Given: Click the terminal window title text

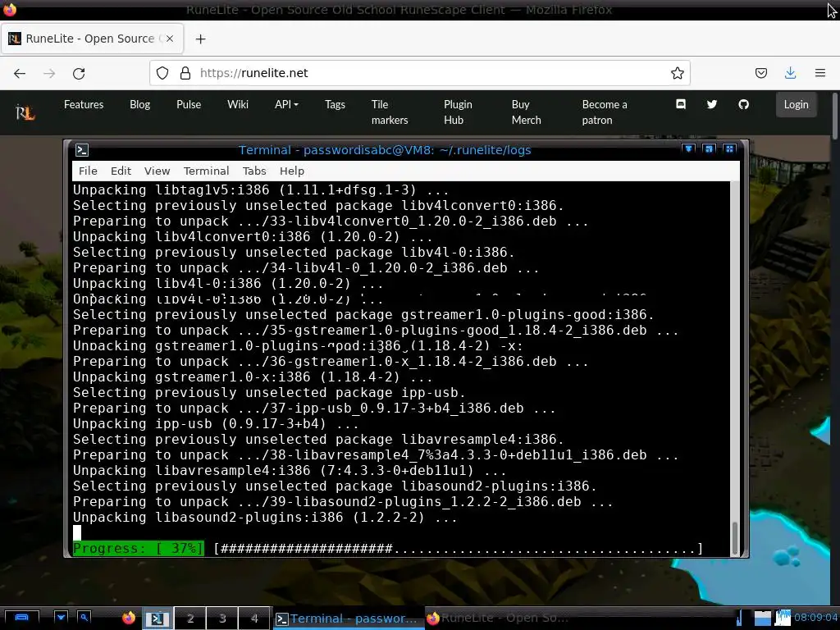Looking at the screenshot, I should (385, 150).
